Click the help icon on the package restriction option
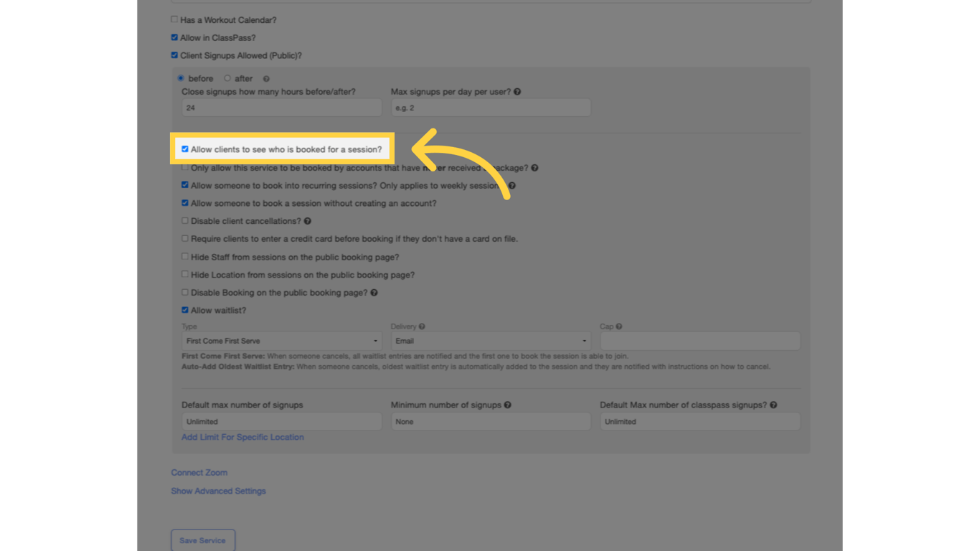Viewport: 980px width, 551px height. pyautogui.click(x=534, y=167)
